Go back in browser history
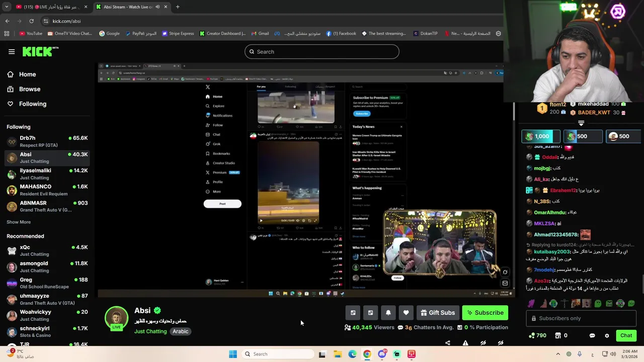Image resolution: width=644 pixels, height=362 pixels. pyautogui.click(x=7, y=21)
